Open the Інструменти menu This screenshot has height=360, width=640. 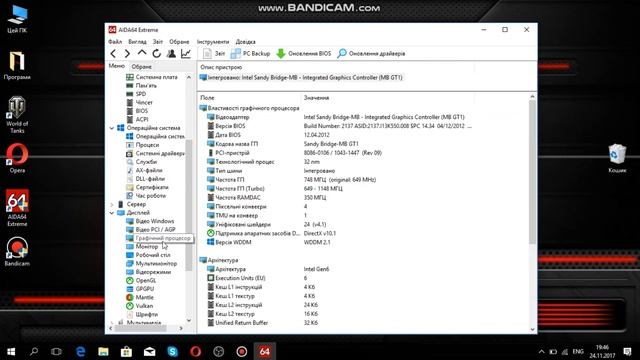coord(213,42)
